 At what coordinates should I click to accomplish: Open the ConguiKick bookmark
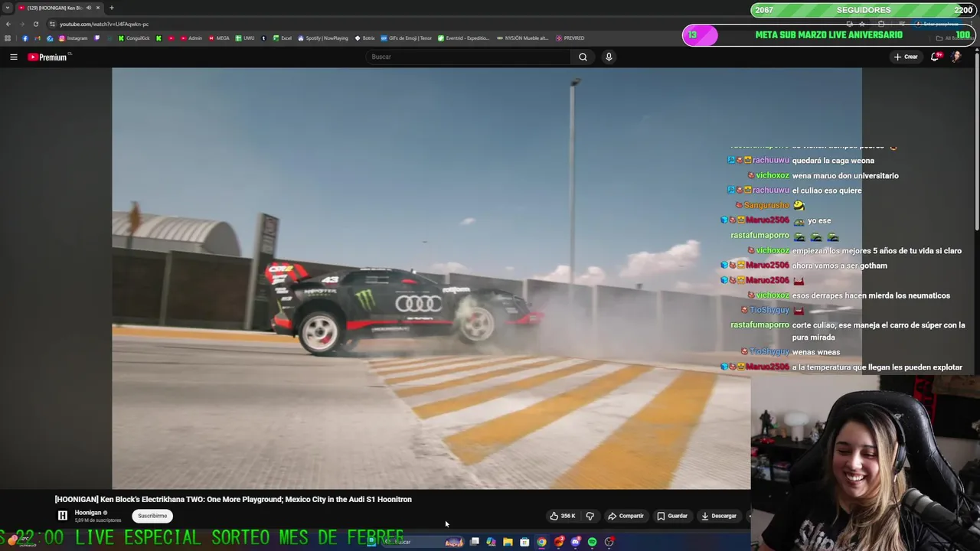pos(134,38)
